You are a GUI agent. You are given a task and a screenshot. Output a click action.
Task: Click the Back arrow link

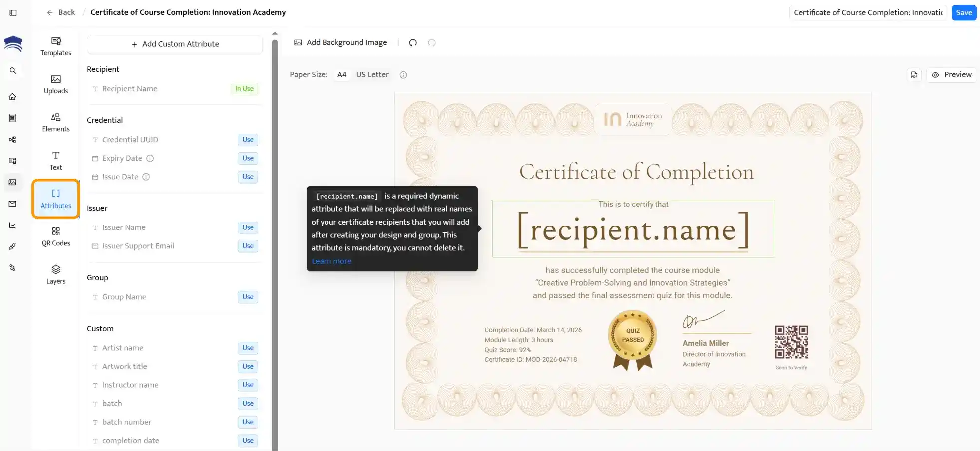coord(61,12)
